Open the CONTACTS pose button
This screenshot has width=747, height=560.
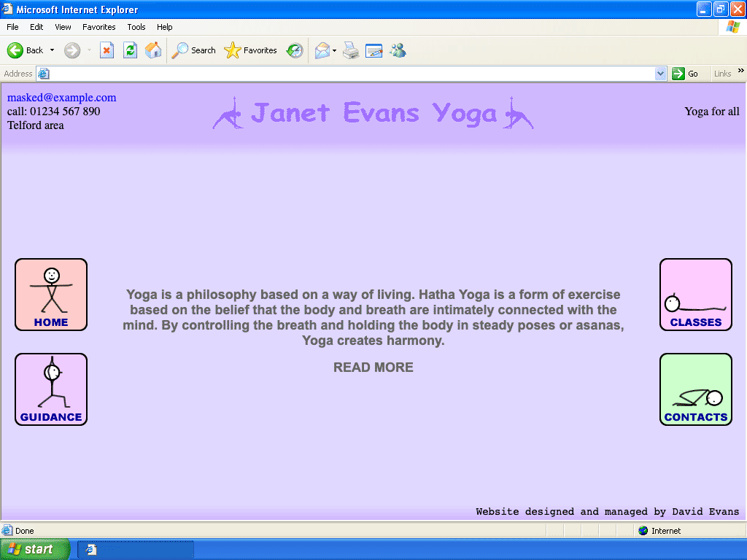(695, 389)
